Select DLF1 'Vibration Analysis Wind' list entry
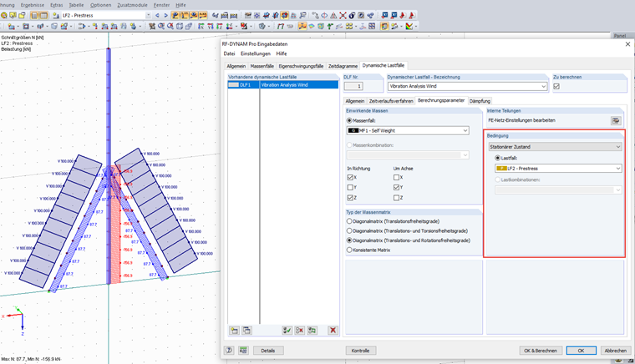Viewport: 635px width, 364px height. 282,85
